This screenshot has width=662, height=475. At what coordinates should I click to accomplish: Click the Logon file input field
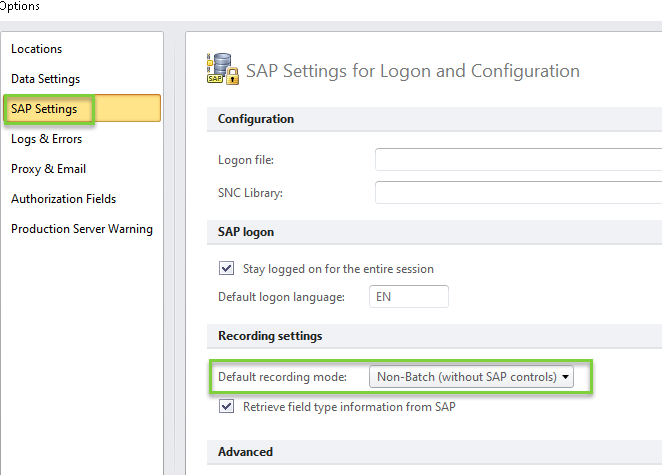click(518, 160)
